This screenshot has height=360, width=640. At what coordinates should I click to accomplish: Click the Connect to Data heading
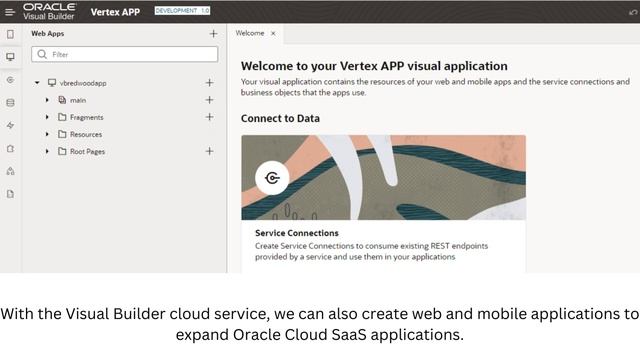click(x=280, y=118)
